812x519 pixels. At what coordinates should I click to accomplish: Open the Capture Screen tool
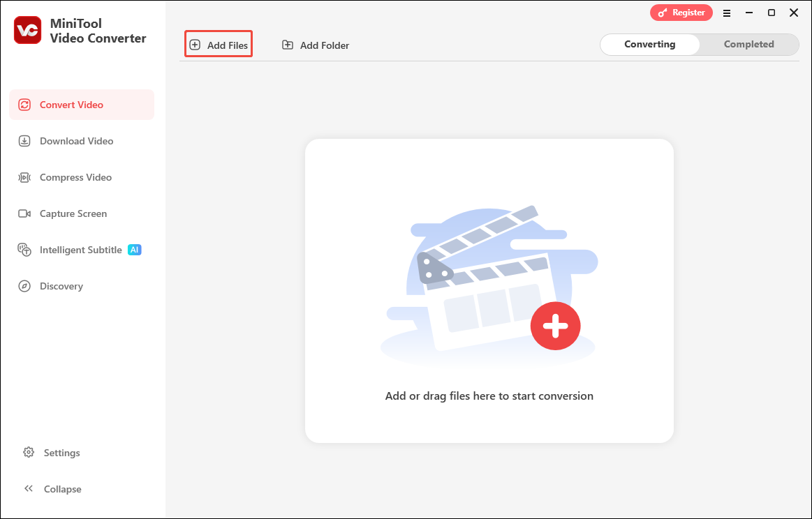[74, 213]
